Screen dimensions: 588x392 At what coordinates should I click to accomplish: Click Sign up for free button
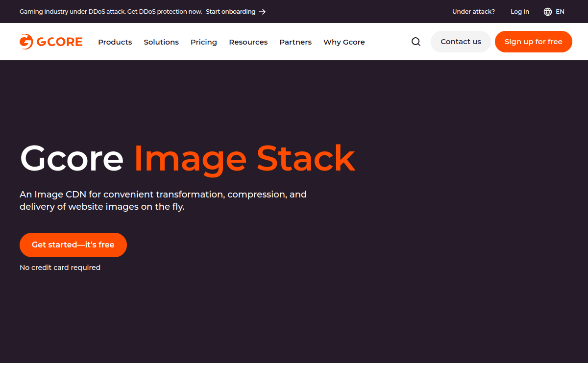(x=534, y=42)
